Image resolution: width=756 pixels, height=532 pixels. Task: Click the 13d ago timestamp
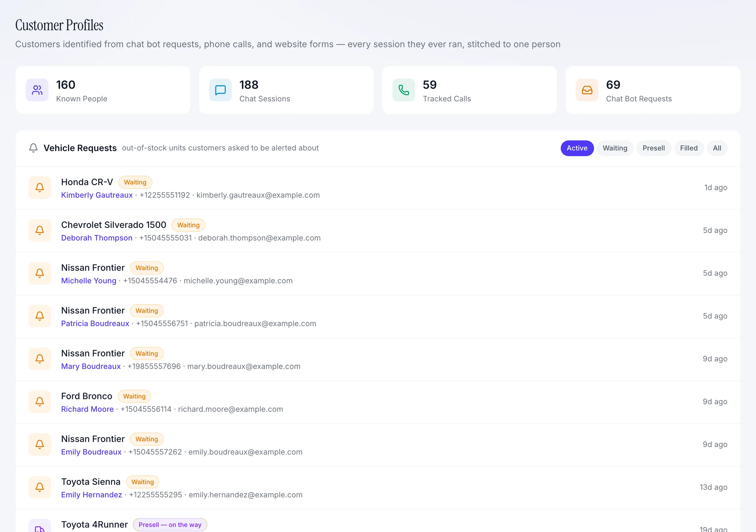[x=713, y=487]
